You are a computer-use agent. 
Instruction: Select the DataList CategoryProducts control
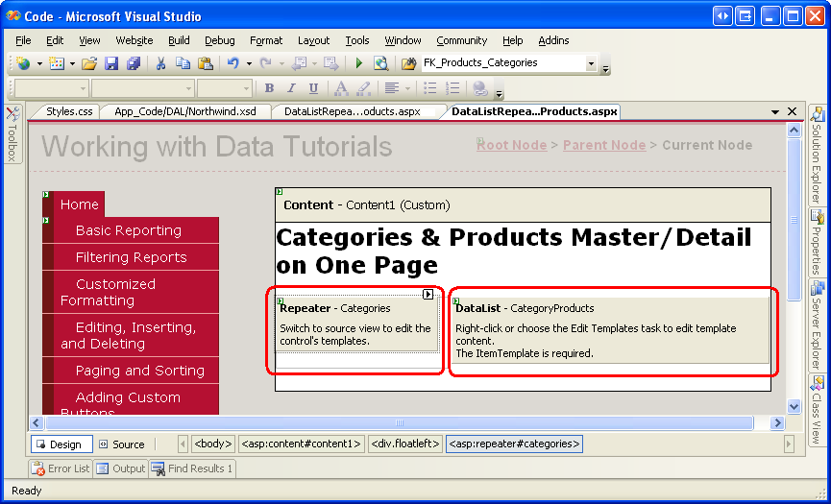[x=612, y=330]
